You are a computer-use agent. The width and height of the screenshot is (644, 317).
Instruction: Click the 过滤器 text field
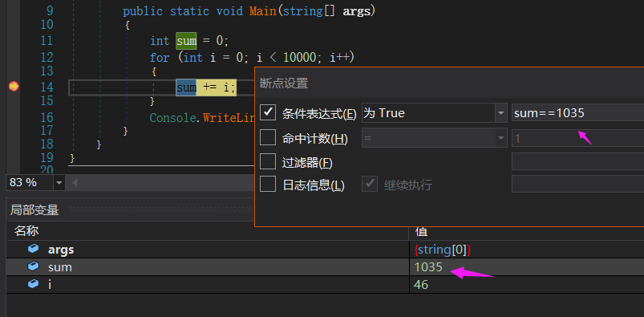pyautogui.click(x=577, y=161)
